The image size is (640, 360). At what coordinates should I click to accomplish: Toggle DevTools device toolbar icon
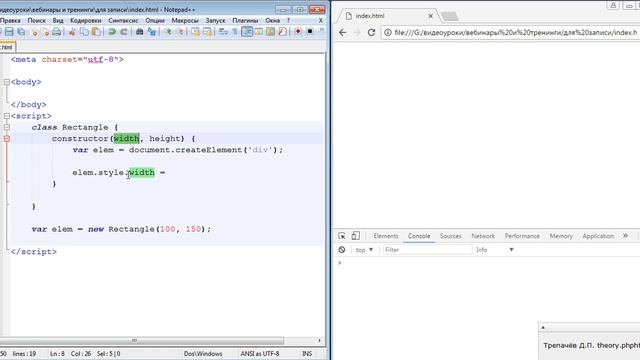pos(356,236)
